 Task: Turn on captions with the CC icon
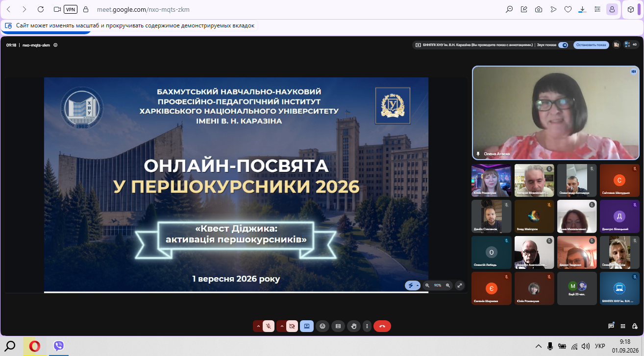pos(337,326)
